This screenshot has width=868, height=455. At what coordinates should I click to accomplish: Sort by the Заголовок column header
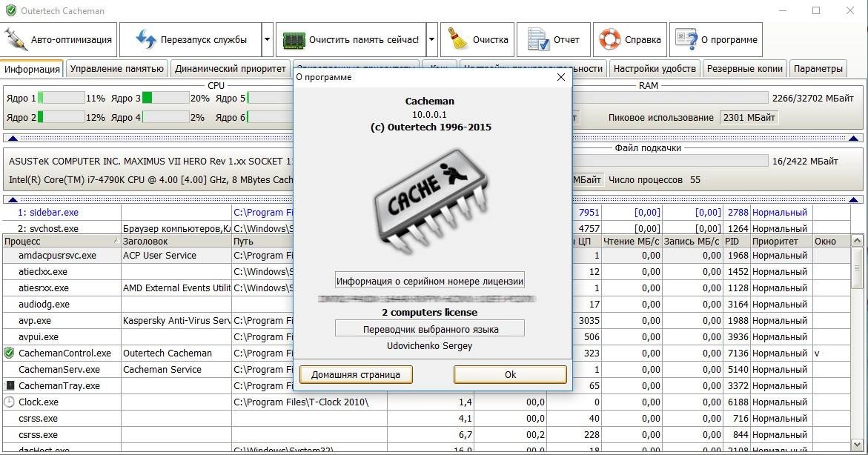pyautogui.click(x=176, y=242)
